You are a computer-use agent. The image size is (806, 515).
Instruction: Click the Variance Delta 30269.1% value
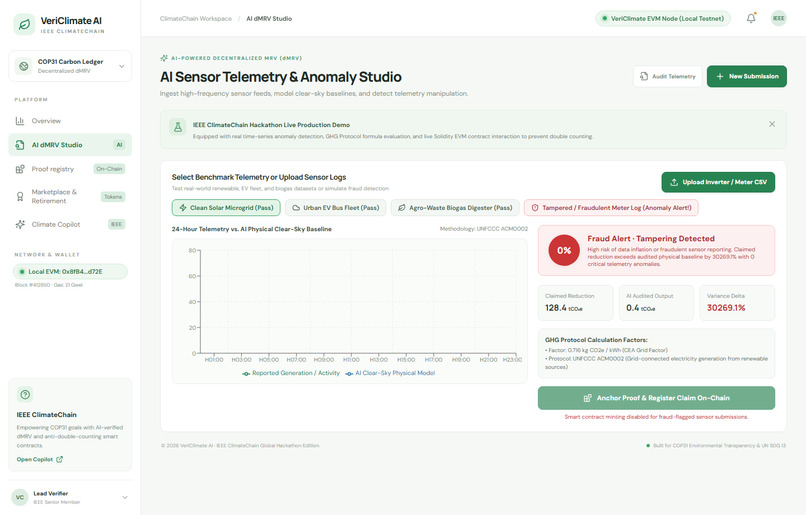coord(726,308)
